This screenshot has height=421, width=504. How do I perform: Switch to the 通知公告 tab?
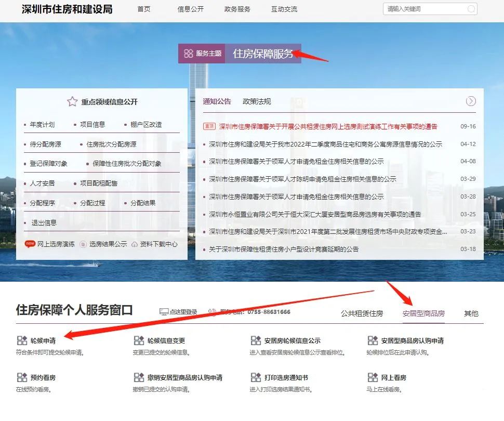217,102
